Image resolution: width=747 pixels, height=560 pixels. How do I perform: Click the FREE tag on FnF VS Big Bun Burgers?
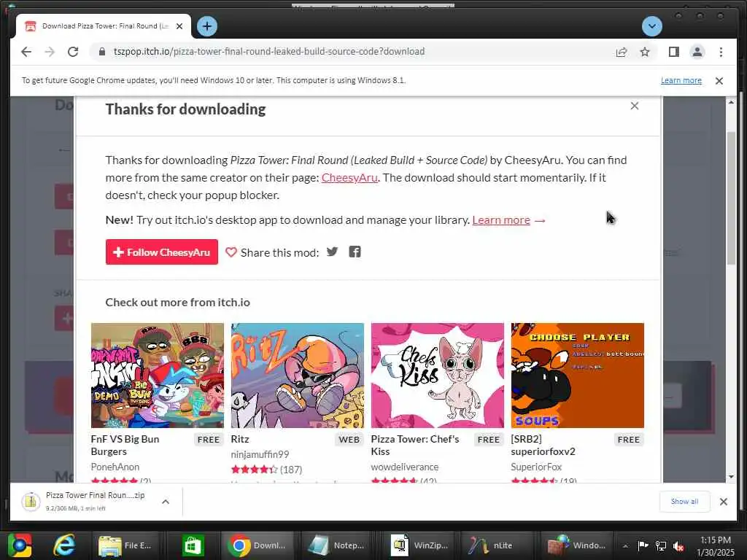coord(209,440)
